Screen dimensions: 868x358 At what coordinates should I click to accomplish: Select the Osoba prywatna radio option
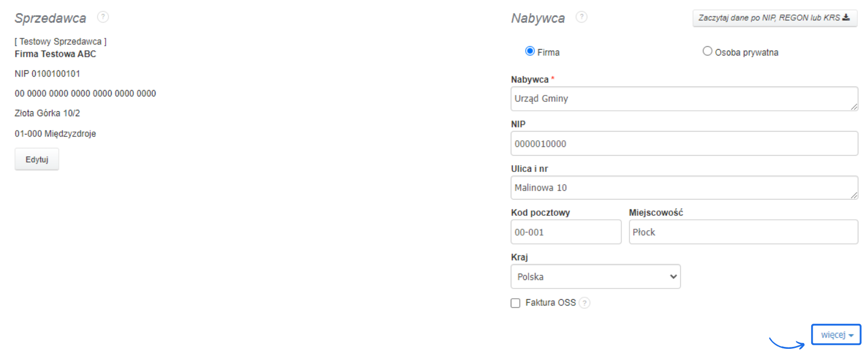[x=707, y=51]
